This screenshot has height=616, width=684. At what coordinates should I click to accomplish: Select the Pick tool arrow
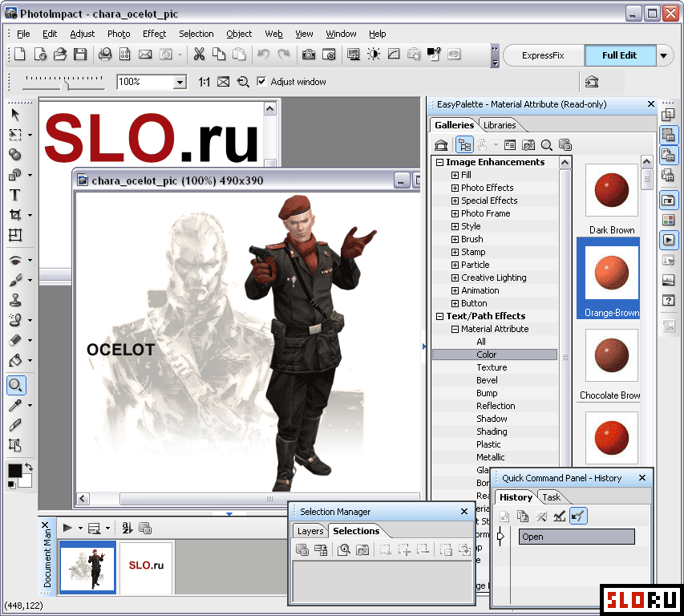pyautogui.click(x=15, y=115)
